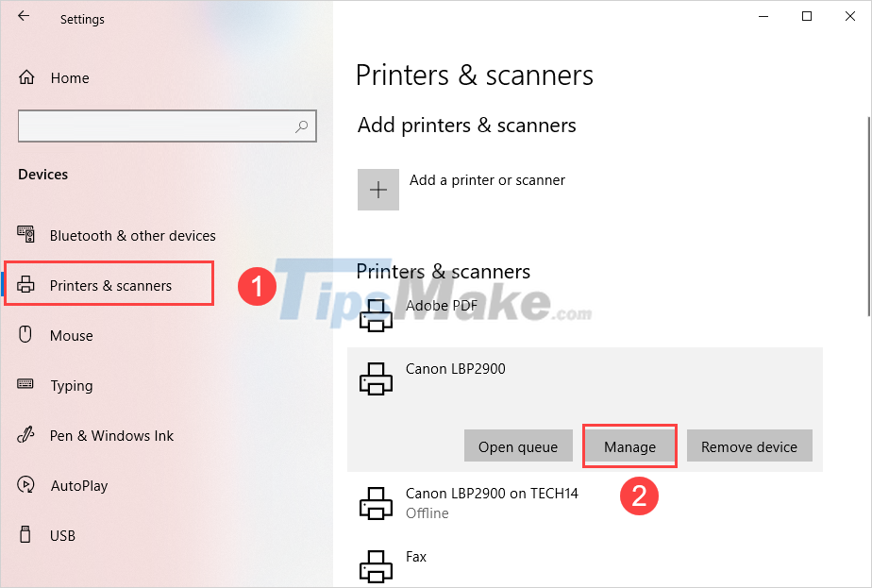This screenshot has width=872, height=588.
Task: Click the plus icon to add printer
Action: (x=378, y=190)
